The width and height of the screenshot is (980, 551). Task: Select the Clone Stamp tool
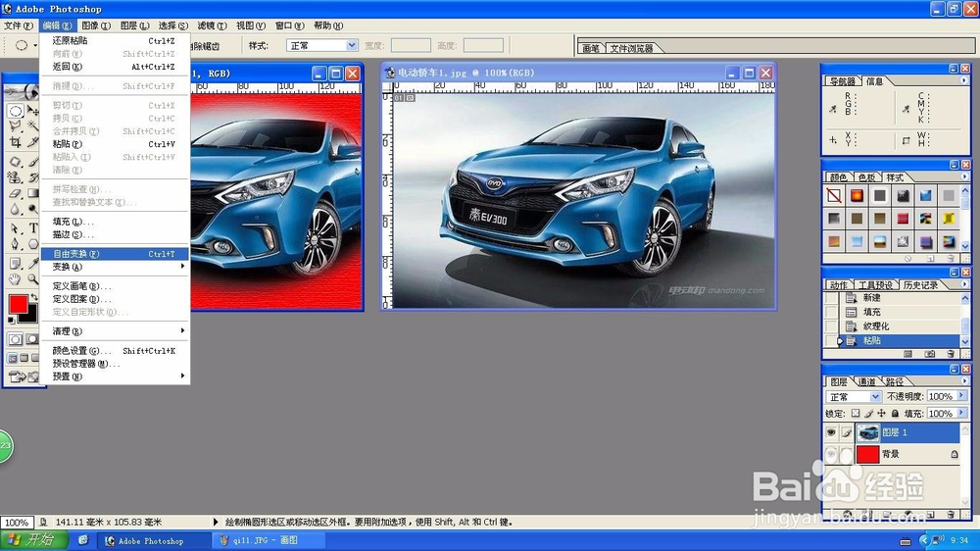click(15, 176)
